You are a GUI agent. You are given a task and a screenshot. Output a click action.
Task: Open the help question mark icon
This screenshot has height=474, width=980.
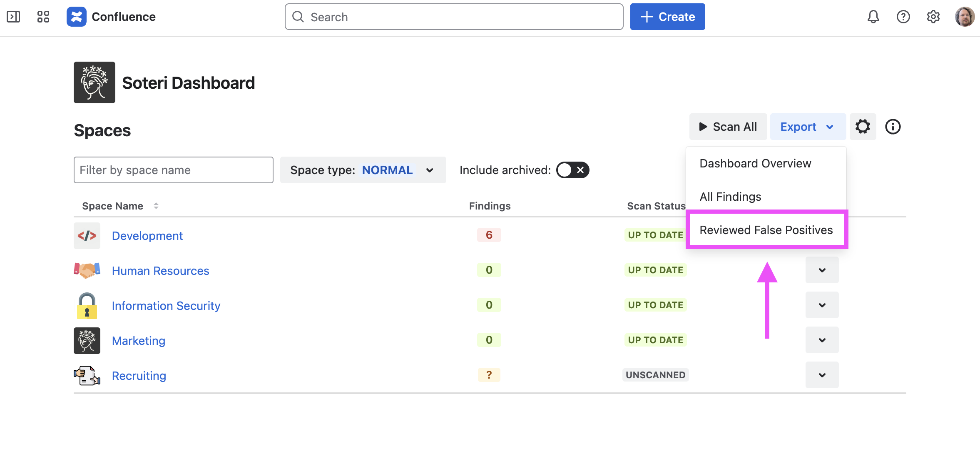pyautogui.click(x=903, y=17)
